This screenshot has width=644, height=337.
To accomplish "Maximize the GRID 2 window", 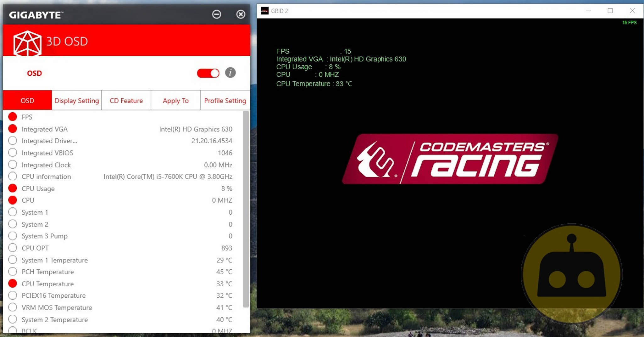I will click(x=610, y=11).
